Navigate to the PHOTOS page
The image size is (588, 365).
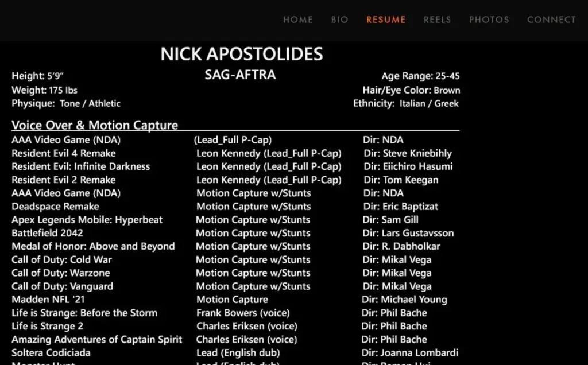[x=489, y=20]
